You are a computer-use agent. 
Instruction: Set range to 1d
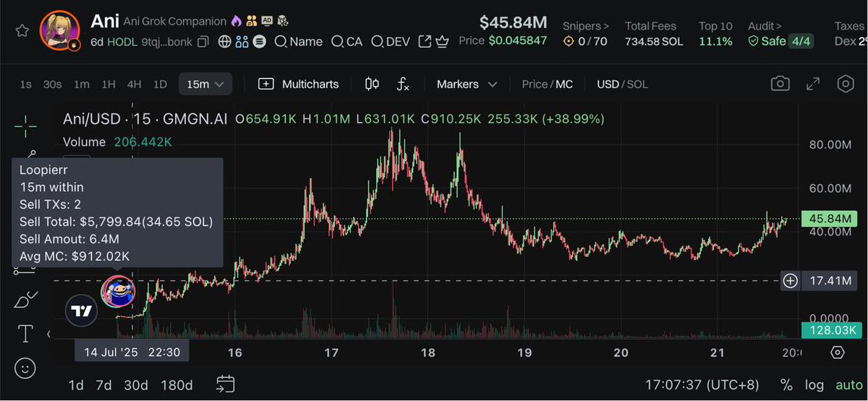tap(76, 385)
